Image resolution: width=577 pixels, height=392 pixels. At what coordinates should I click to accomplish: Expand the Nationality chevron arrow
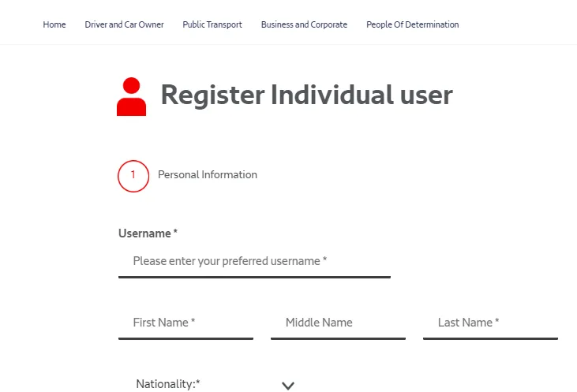click(288, 386)
